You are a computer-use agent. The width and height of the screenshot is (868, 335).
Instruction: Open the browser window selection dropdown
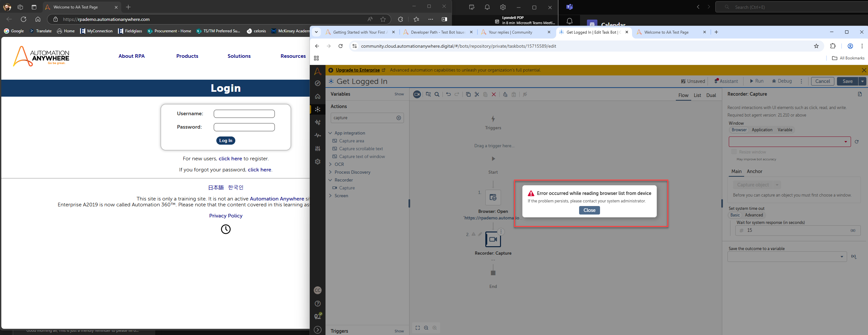(790, 142)
